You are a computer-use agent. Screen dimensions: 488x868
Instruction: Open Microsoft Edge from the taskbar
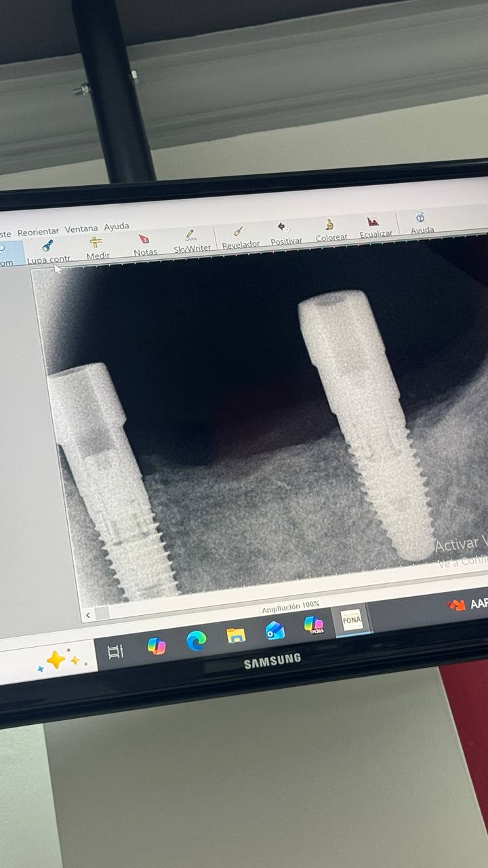[196, 641]
